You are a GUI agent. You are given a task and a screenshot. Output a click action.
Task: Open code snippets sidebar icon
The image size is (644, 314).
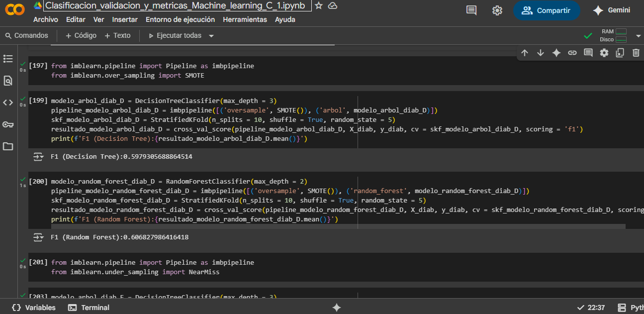(x=8, y=103)
